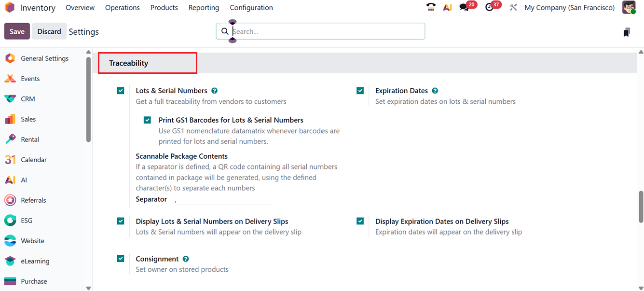Expand the Products menu dropdown
This screenshot has height=291, width=644.
[164, 8]
